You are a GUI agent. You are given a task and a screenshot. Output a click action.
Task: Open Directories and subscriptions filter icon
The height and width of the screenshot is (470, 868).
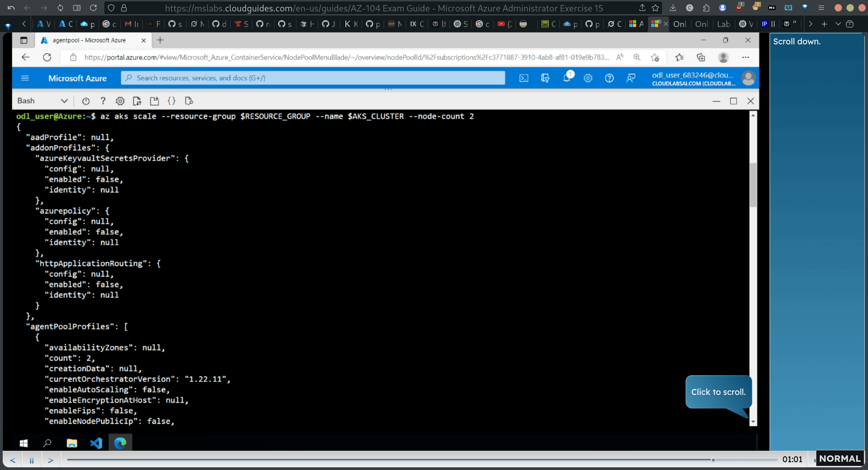coord(545,78)
